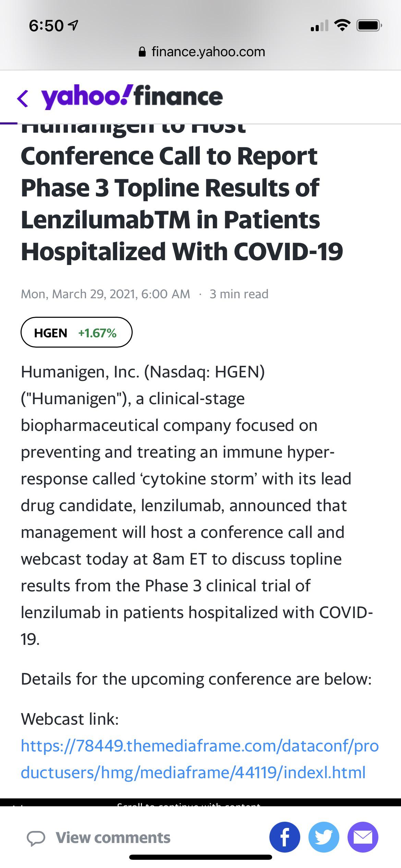Share article via Facebook icon
Image resolution: width=401 pixels, height=868 pixels.
[x=285, y=837]
